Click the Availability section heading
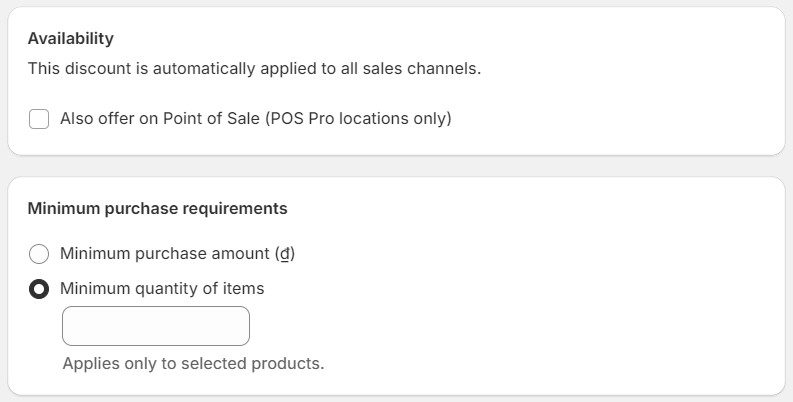Viewport: 793px width, 402px height. 70,39
